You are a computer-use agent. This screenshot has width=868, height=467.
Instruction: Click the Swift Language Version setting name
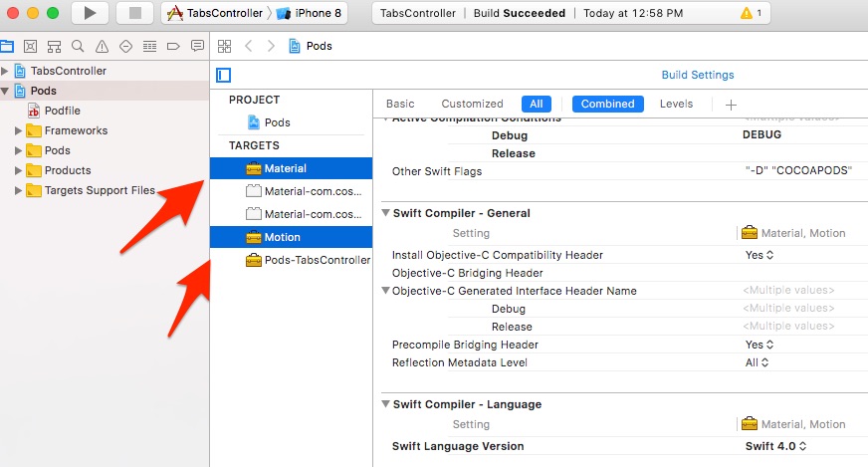tap(458, 446)
